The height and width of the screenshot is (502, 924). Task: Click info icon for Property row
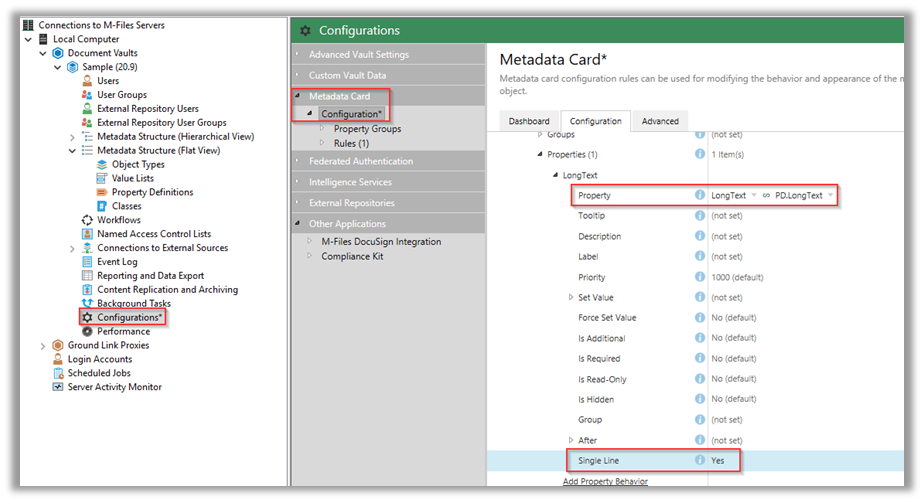tap(699, 195)
